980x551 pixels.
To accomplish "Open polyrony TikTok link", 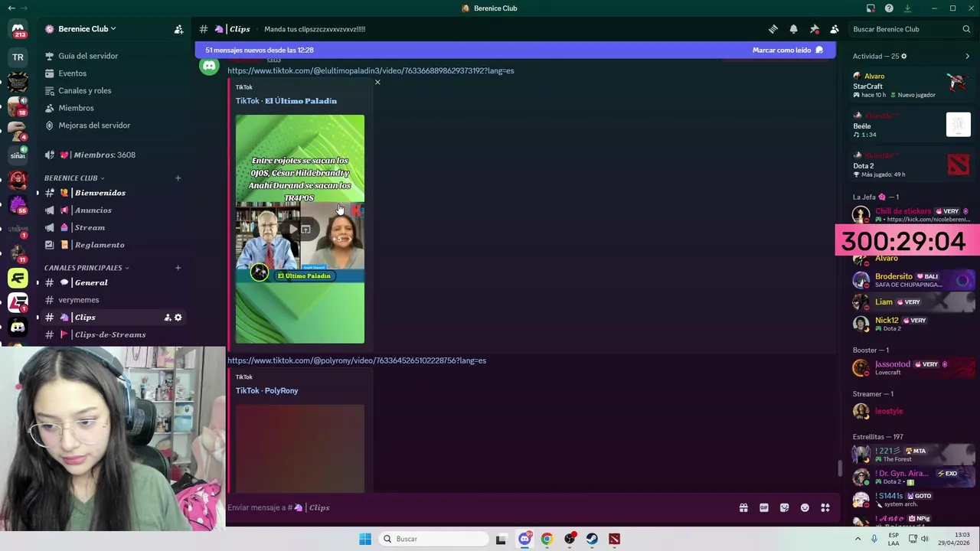I will tap(357, 360).
